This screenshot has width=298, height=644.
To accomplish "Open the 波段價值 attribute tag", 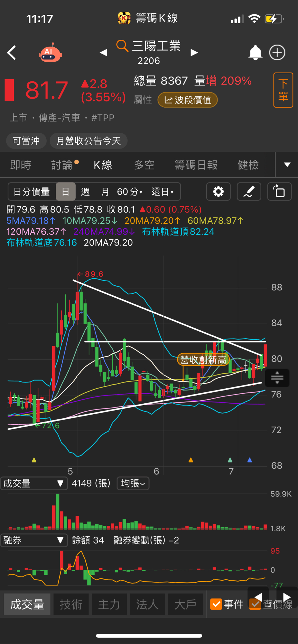I will point(188,100).
